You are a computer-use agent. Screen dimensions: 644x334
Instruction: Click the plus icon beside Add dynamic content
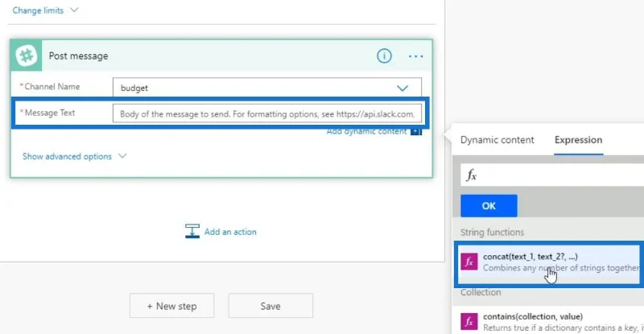click(416, 131)
